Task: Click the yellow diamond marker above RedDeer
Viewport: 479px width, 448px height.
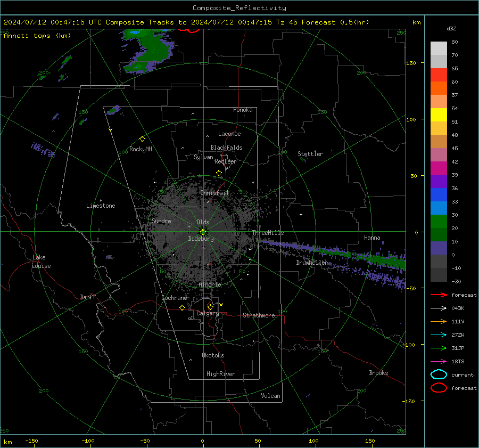Action: click(219, 173)
